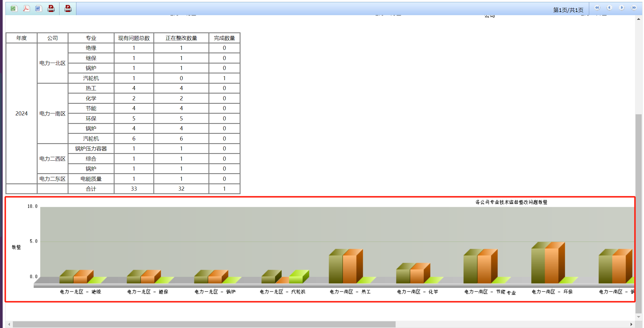Select the 电力一南区 company cell

52,113
